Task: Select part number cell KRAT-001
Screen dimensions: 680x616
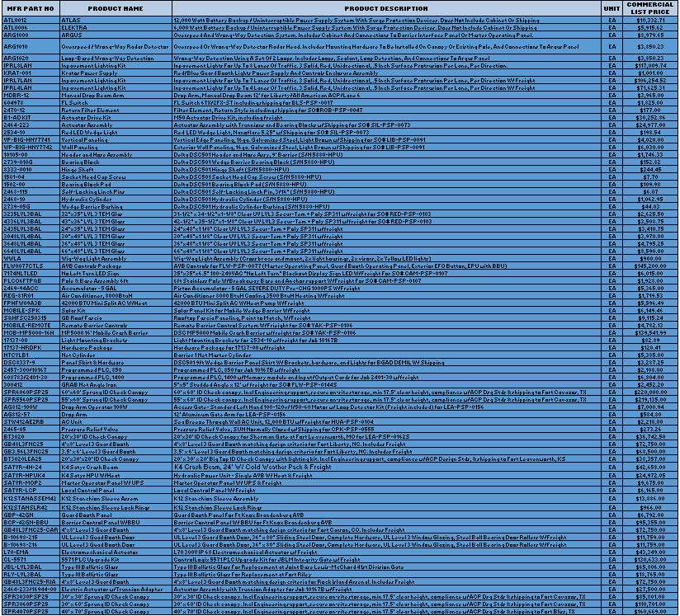Action: coord(31,73)
